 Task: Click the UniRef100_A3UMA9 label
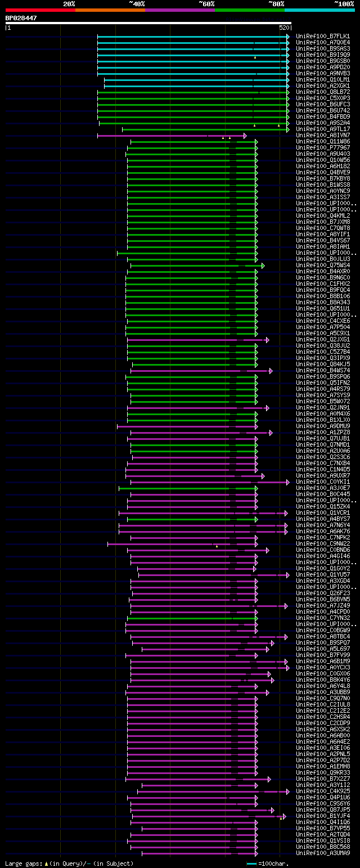[x=323, y=853]
